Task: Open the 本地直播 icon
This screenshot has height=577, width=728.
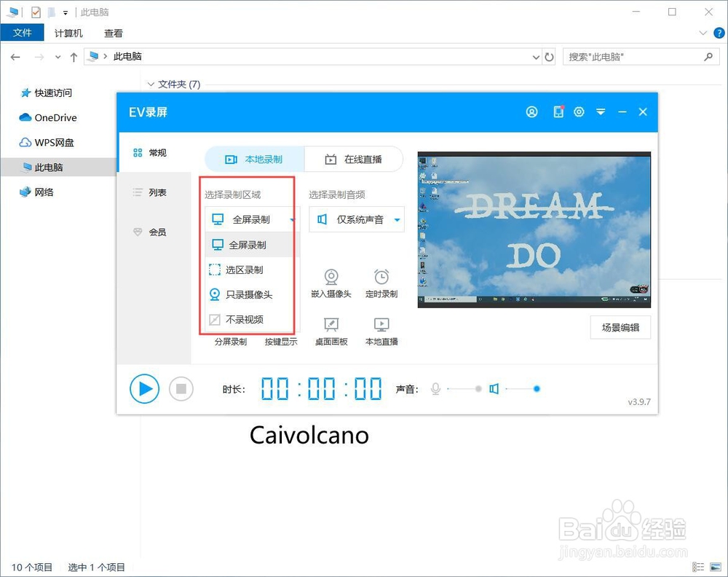Action: (x=381, y=324)
